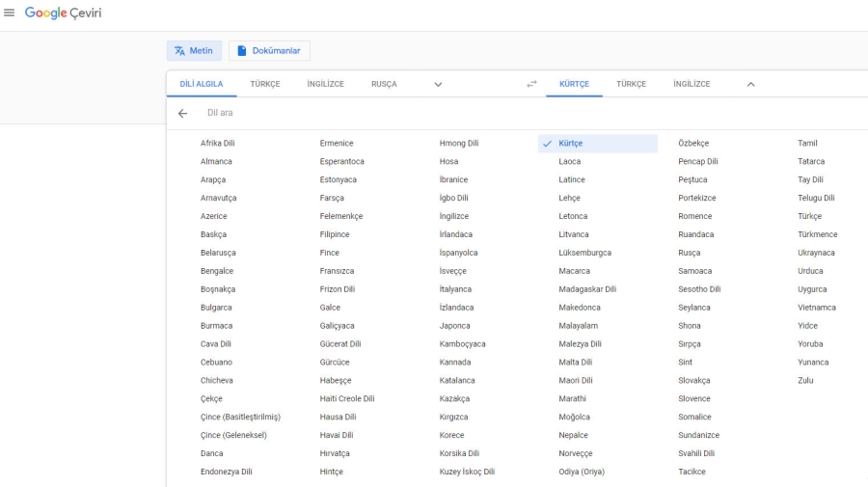Select Tacikçe
This screenshot has height=487, width=868.
[692, 473]
